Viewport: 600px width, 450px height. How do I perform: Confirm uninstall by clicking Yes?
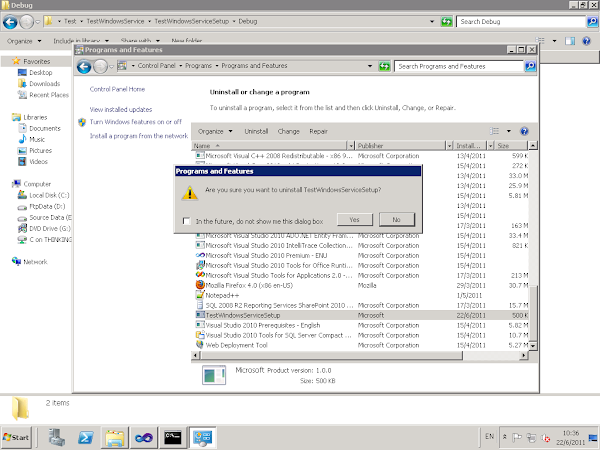point(354,220)
